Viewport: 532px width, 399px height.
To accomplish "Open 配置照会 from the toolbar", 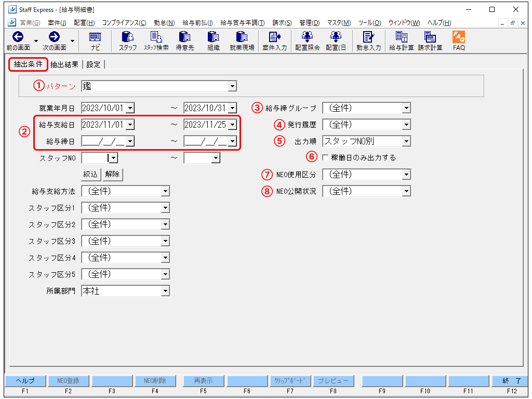I will pyautogui.click(x=308, y=41).
